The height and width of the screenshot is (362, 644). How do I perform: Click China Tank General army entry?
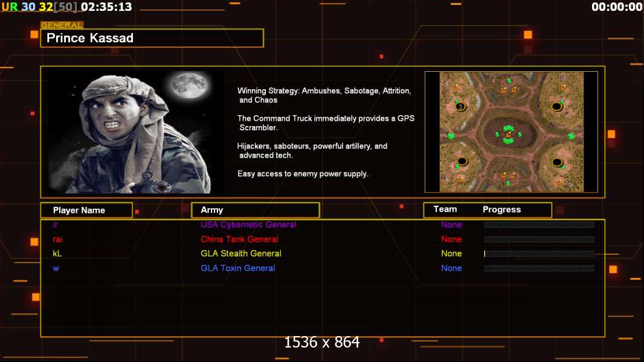click(239, 239)
